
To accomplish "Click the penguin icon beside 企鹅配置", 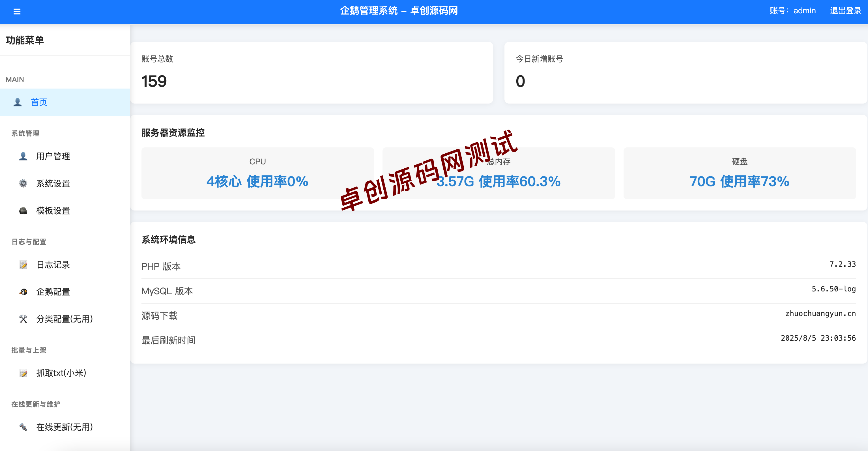I will pos(23,292).
